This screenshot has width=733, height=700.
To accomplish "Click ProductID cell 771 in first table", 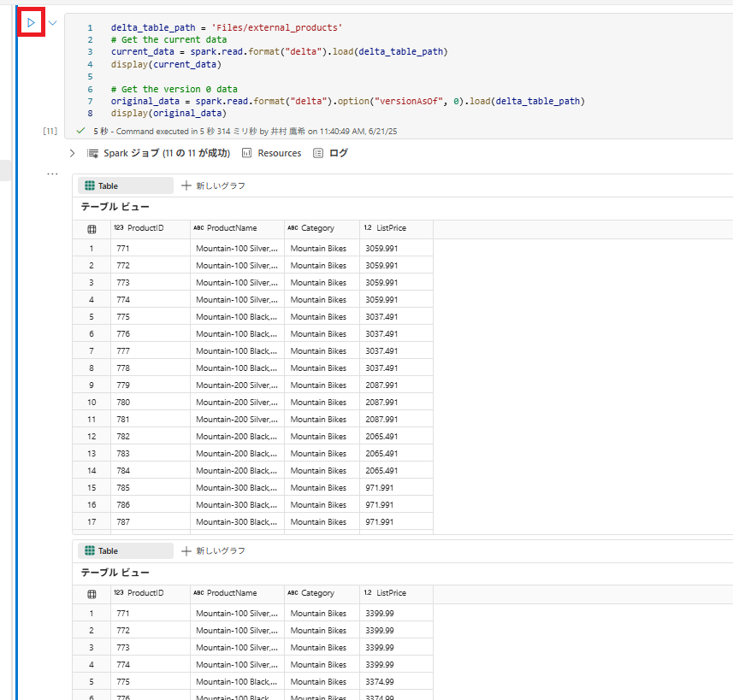I will [151, 248].
